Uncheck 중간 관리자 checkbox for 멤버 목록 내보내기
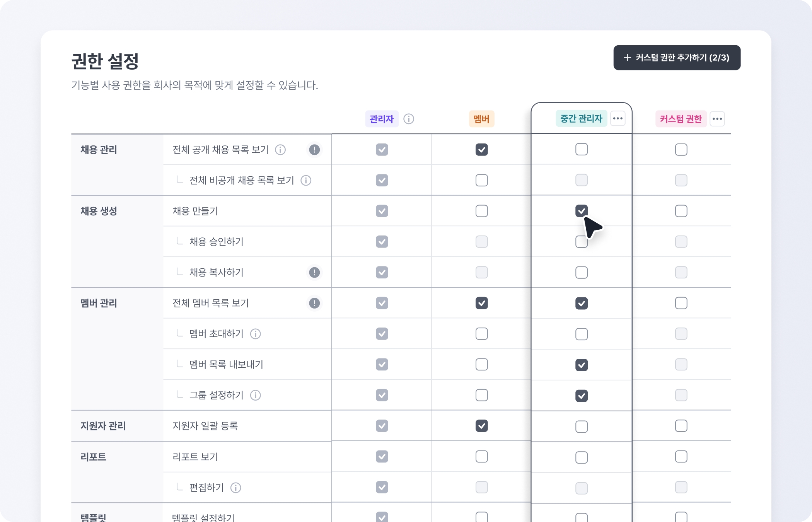This screenshot has height=522, width=812. pyautogui.click(x=581, y=365)
